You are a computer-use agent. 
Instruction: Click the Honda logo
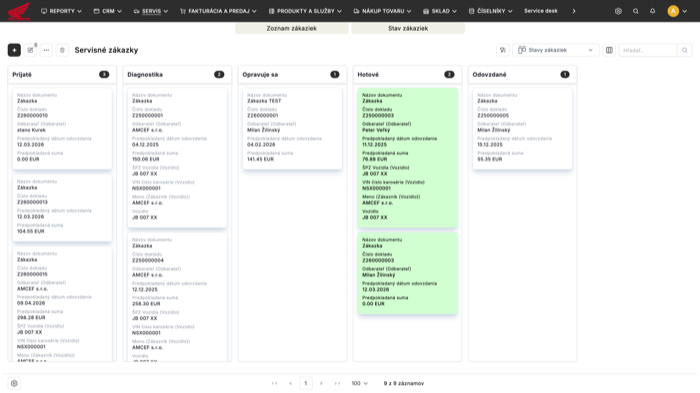(19, 11)
